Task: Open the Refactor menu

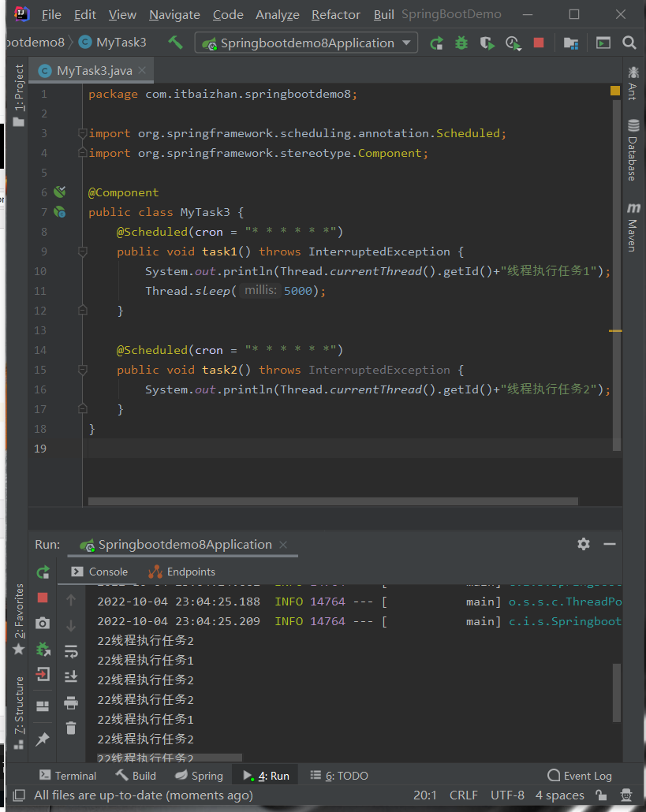Action: 336,14
